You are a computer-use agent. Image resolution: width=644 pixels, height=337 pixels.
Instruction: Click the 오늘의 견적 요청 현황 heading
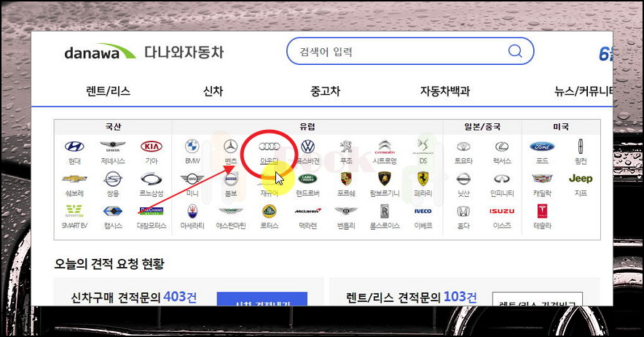tap(109, 264)
